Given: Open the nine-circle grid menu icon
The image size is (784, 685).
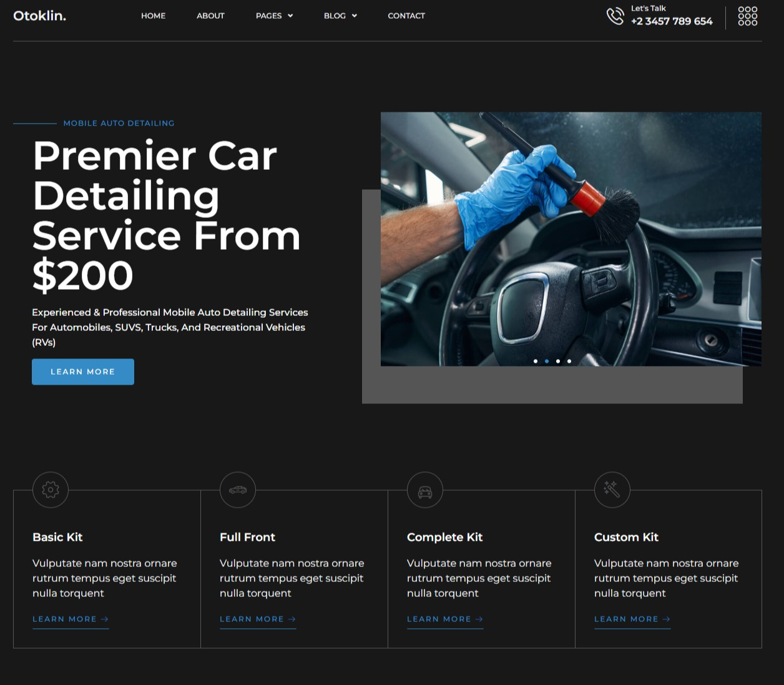Looking at the screenshot, I should click(x=748, y=16).
